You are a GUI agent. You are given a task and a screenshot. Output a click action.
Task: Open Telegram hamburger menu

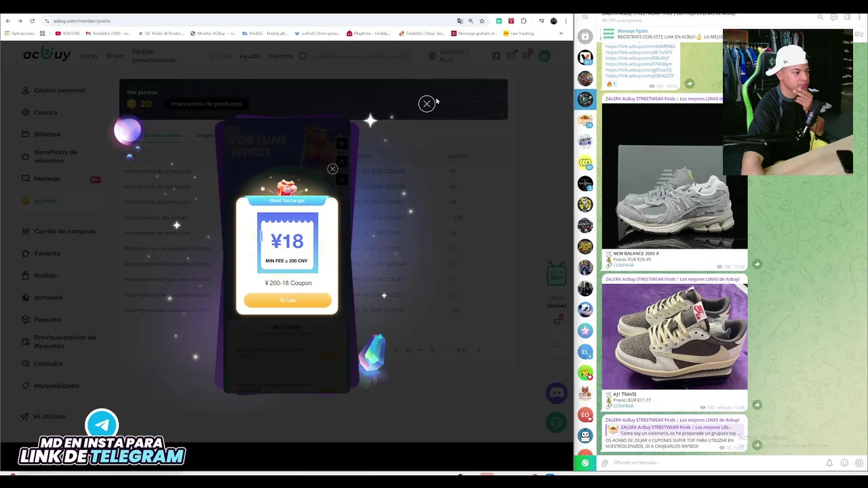(x=585, y=17)
